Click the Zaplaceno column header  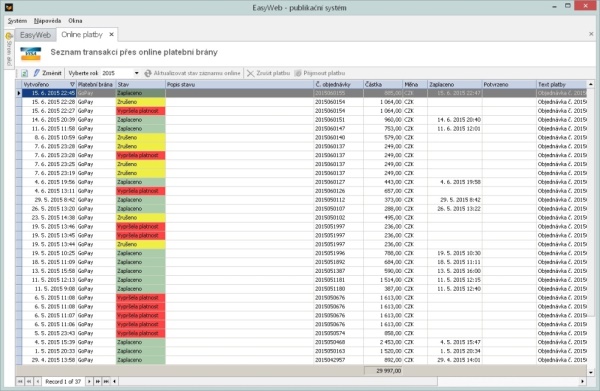point(455,84)
